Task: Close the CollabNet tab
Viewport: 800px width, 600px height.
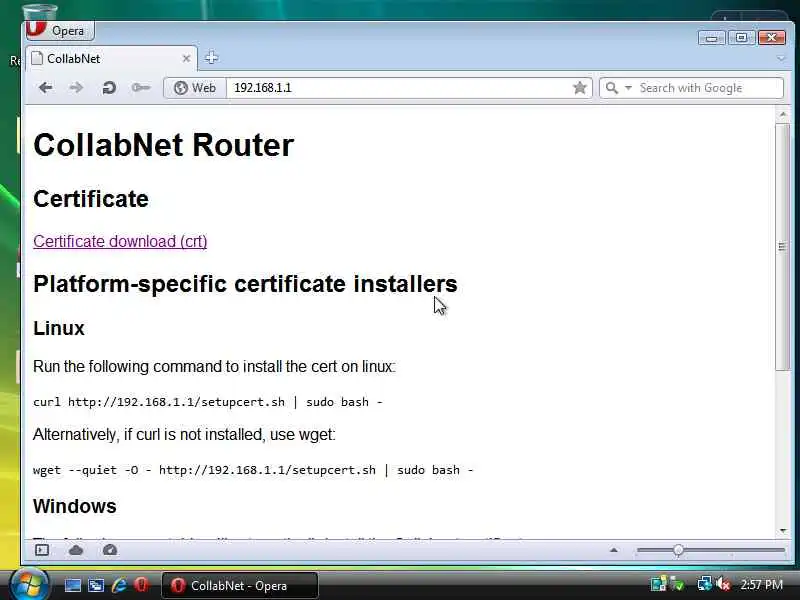Action: [x=186, y=59]
